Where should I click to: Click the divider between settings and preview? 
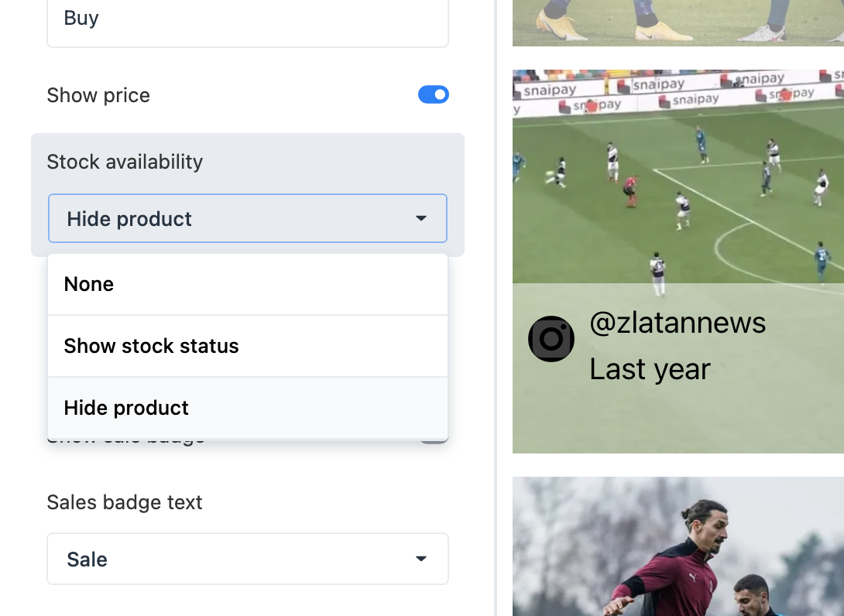[x=496, y=308]
